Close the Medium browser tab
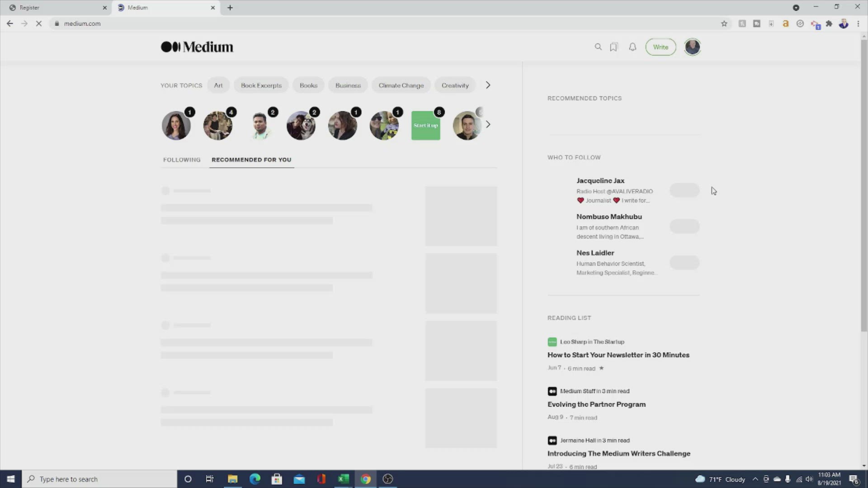The image size is (868, 488). 213,8
